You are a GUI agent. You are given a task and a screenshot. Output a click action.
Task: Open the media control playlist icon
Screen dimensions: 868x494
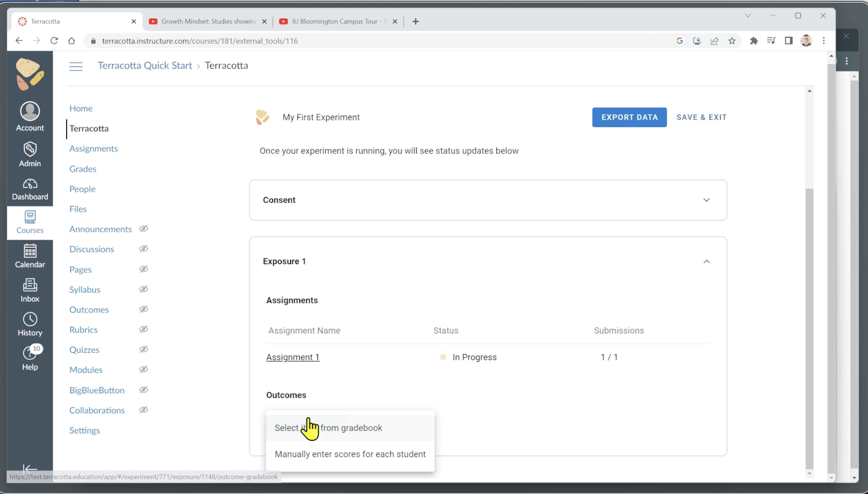(771, 41)
